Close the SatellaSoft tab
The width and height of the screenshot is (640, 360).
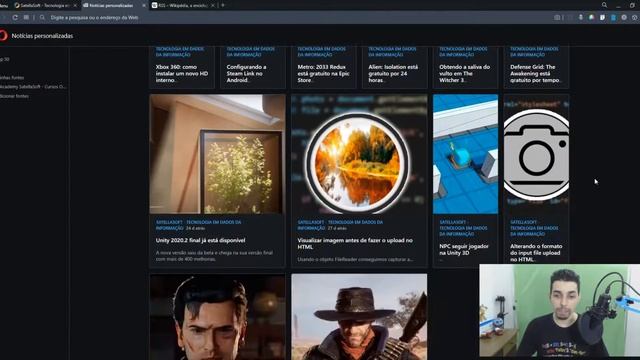[x=75, y=6]
